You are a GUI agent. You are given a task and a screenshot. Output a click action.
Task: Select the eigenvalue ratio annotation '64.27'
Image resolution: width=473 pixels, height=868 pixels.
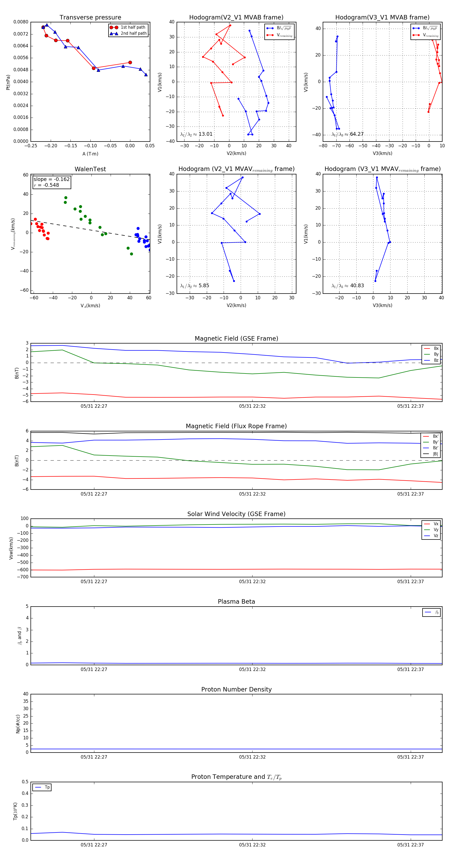click(x=347, y=134)
